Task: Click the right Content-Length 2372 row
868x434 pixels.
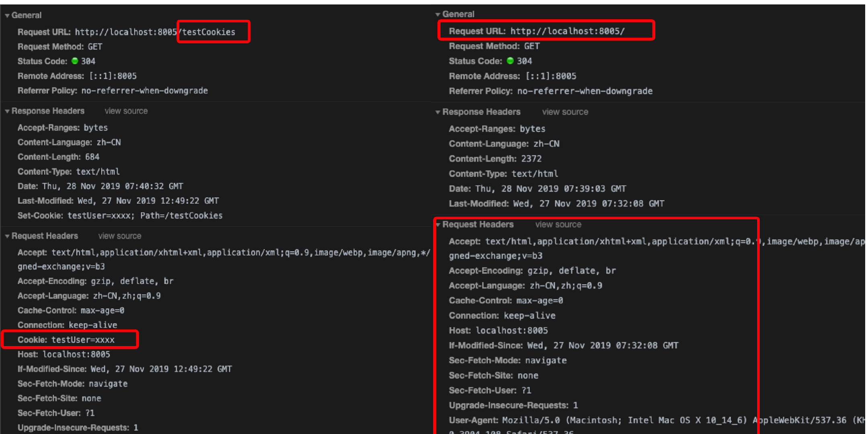Action: (495, 159)
